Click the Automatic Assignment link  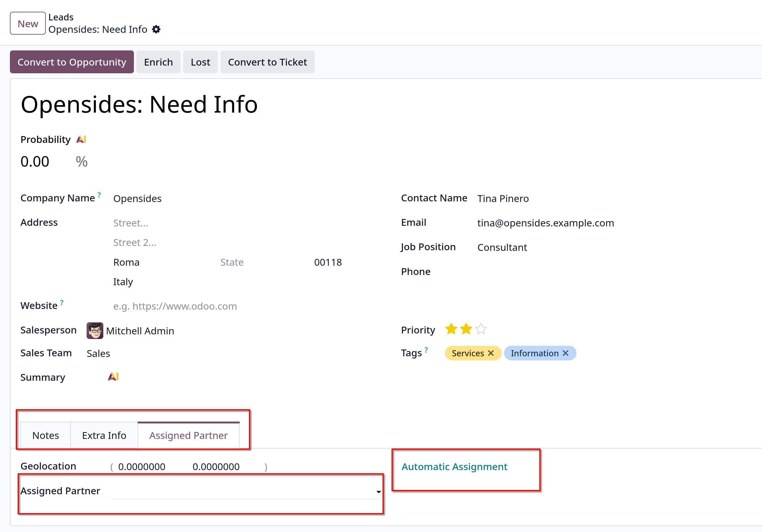click(454, 467)
